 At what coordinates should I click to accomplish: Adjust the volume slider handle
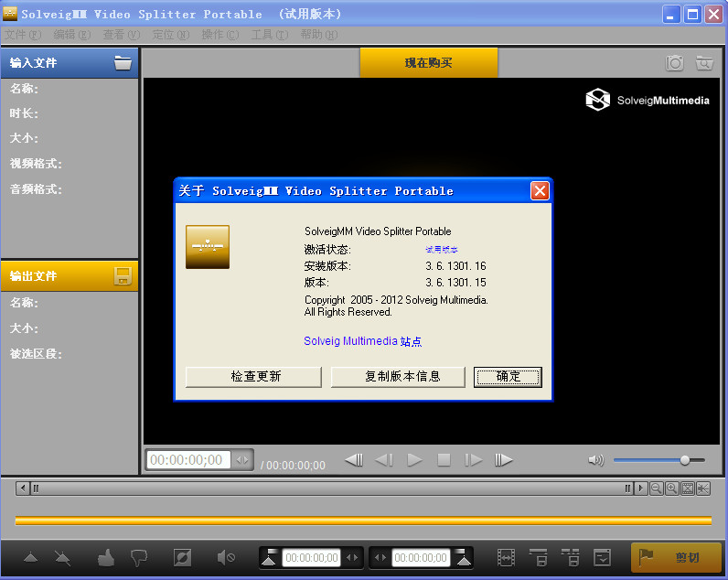tap(685, 460)
